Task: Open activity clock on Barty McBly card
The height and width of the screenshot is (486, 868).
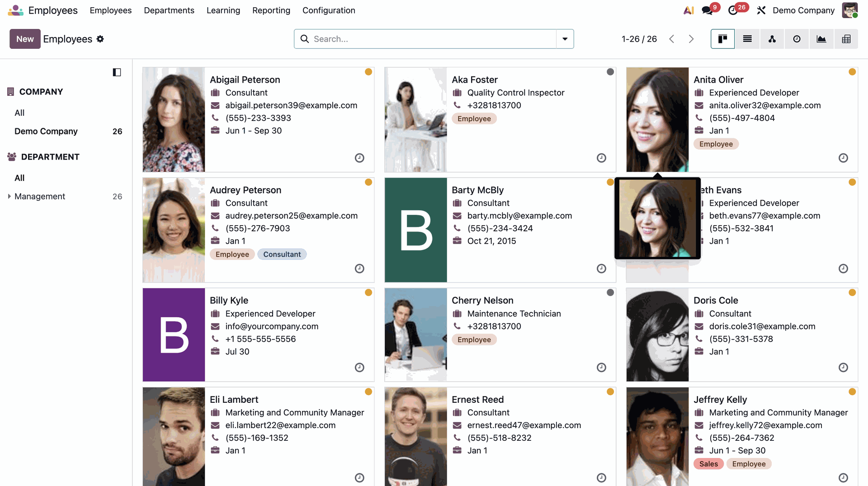Action: click(601, 269)
